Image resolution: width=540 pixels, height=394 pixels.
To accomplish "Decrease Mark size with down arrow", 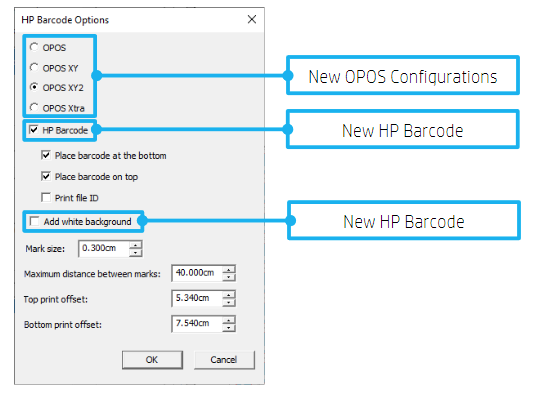I will click(136, 253).
